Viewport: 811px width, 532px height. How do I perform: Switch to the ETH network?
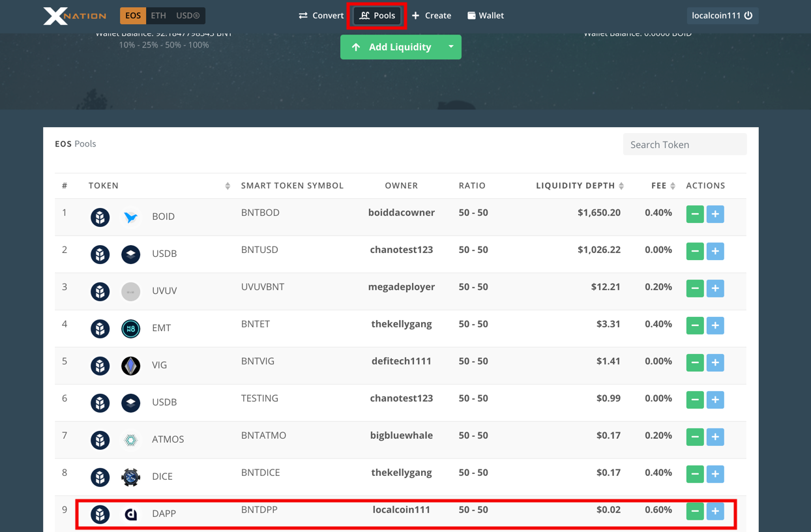158,16
